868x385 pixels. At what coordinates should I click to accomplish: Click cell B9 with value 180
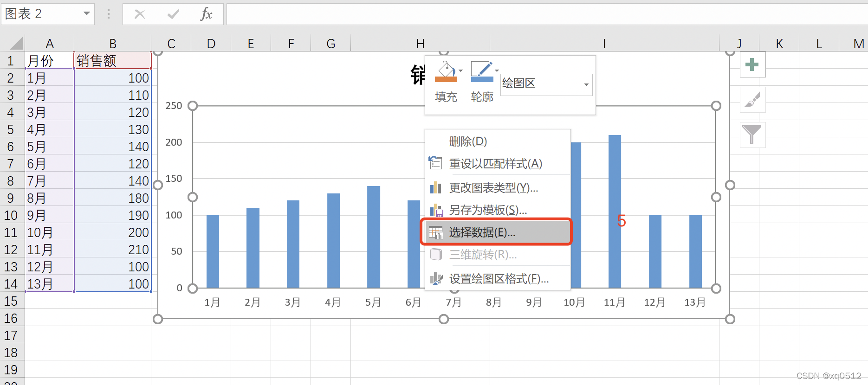(113, 198)
